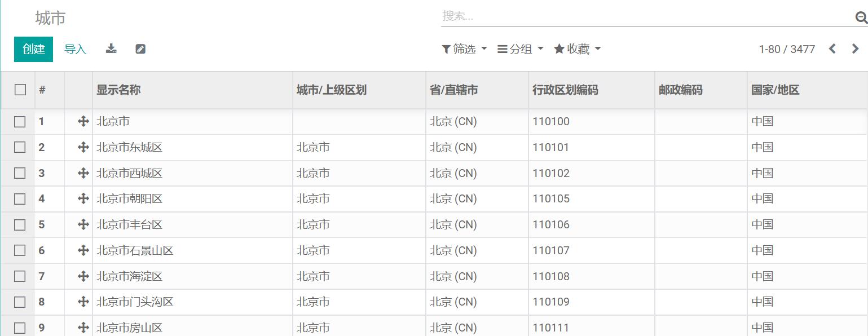This screenshot has height=336, width=868.
Task: Click drag handle for 北京市房山区 row
Action: coord(83,328)
